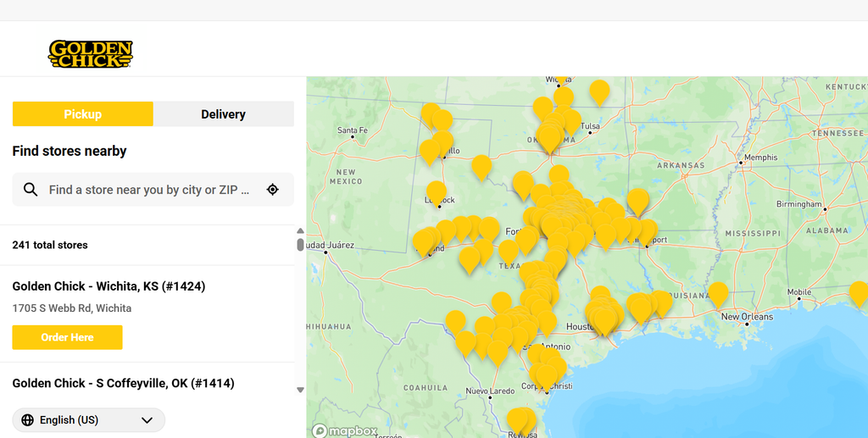Viewport: 868px width, 438px height.
Task: Open the English (US) language dropdown
Action: [x=88, y=420]
